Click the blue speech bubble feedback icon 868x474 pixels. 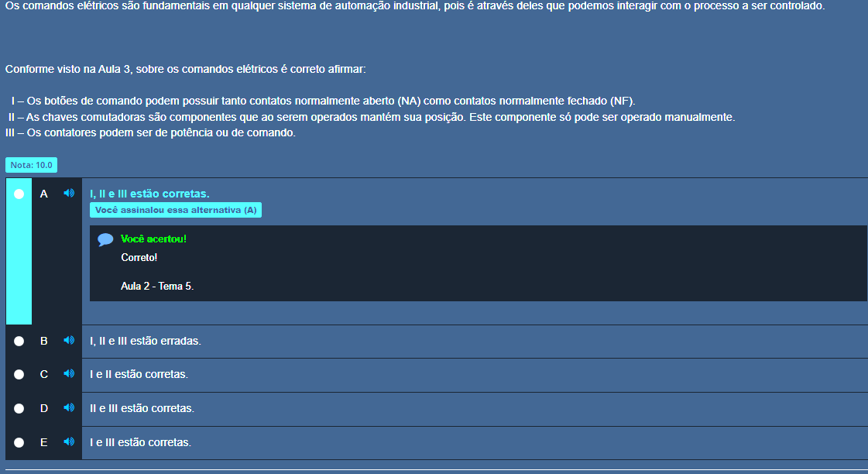click(x=105, y=240)
